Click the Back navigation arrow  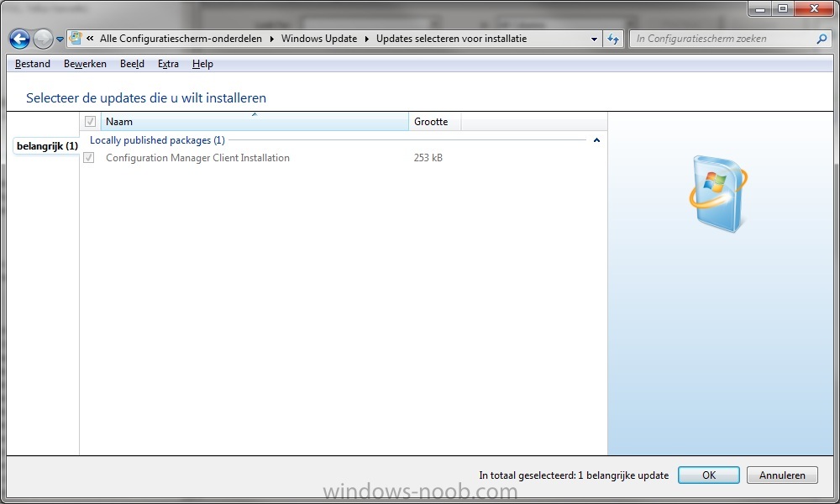(20, 39)
